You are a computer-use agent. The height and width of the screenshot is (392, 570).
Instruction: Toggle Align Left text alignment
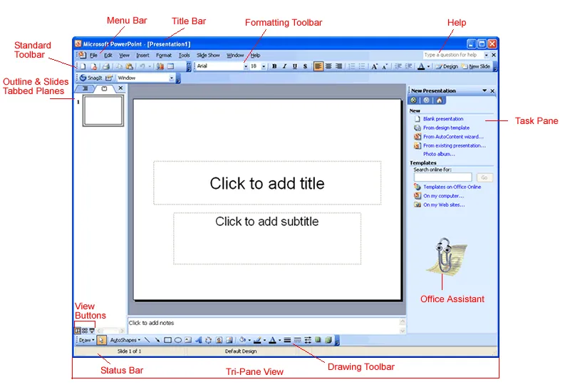tap(318, 66)
